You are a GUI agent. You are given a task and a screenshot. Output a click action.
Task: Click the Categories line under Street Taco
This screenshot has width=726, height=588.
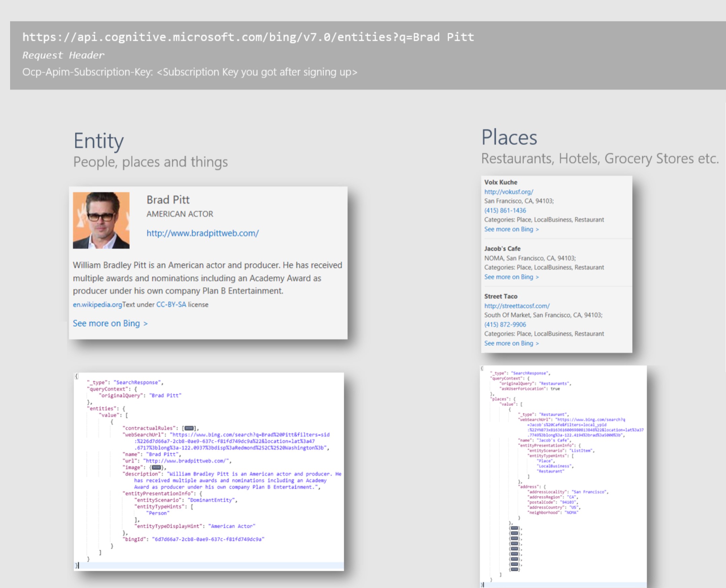[x=544, y=334]
